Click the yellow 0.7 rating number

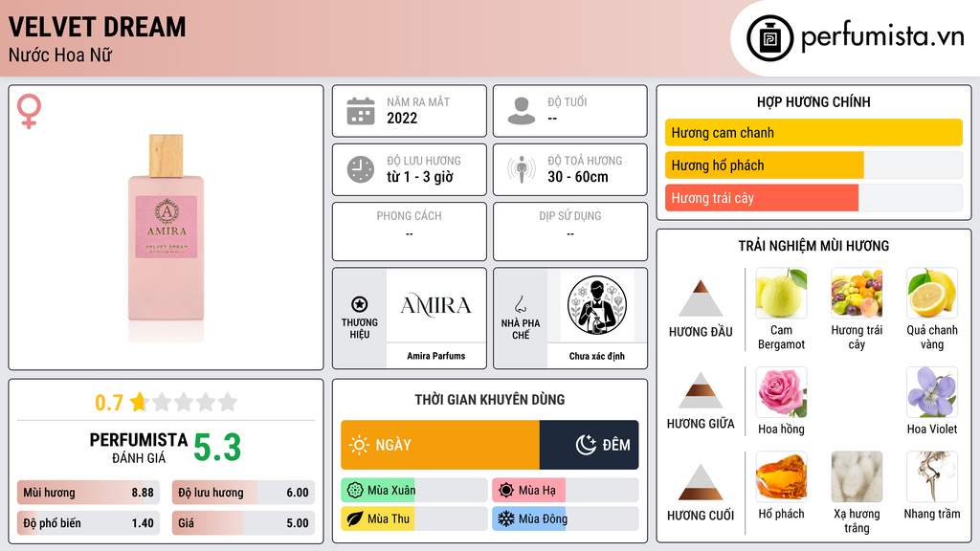point(109,403)
